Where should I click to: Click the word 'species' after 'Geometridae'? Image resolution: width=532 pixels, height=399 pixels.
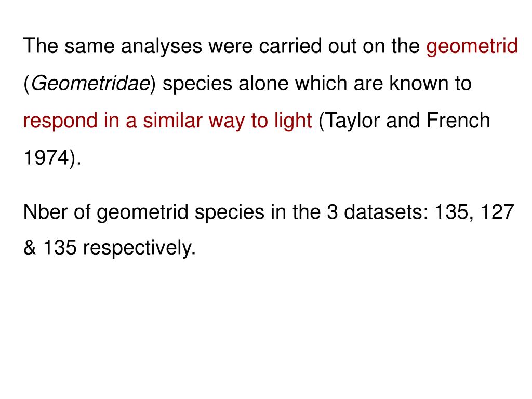197,84
